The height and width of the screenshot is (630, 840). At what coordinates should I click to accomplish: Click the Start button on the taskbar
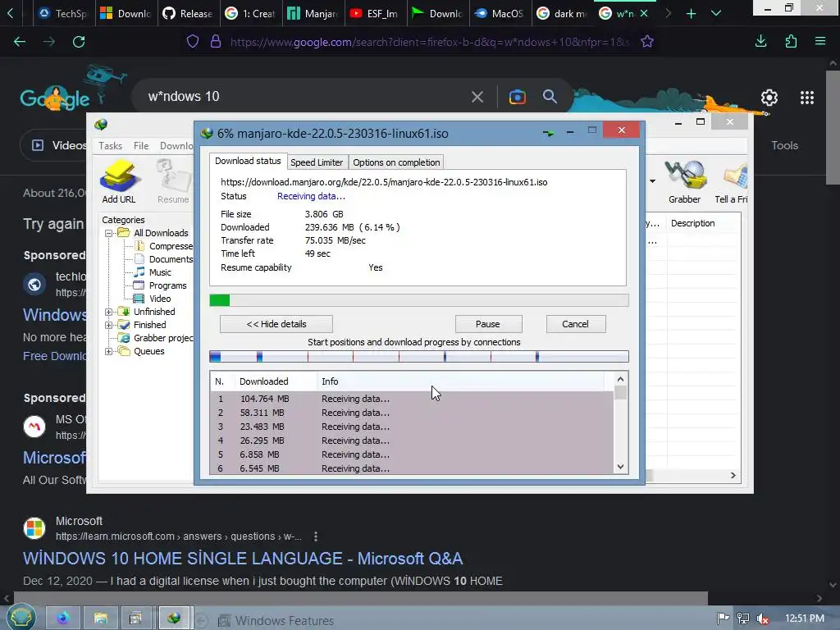pos(21,618)
